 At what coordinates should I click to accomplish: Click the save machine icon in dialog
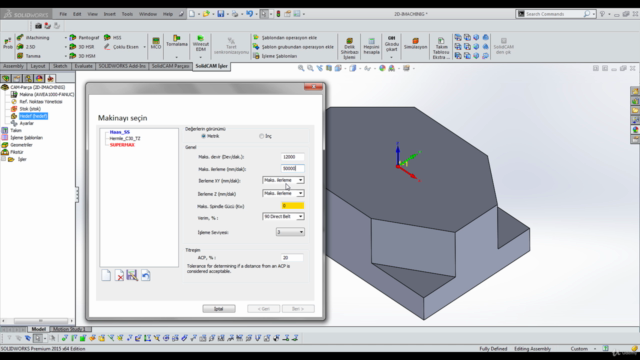click(132, 275)
